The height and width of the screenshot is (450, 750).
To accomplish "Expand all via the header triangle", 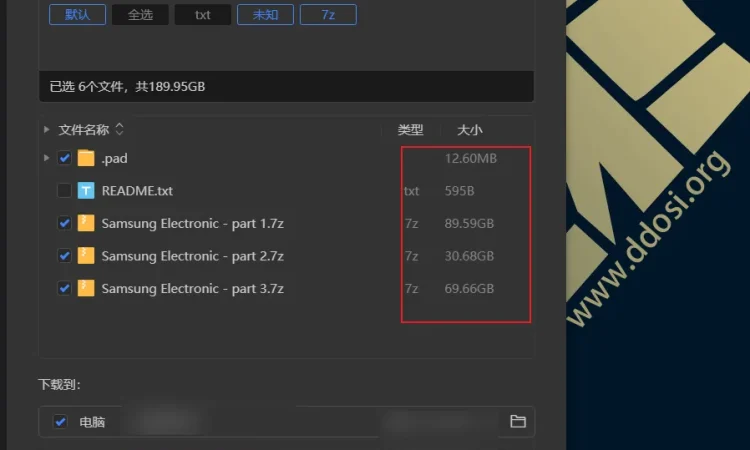I will [46, 129].
